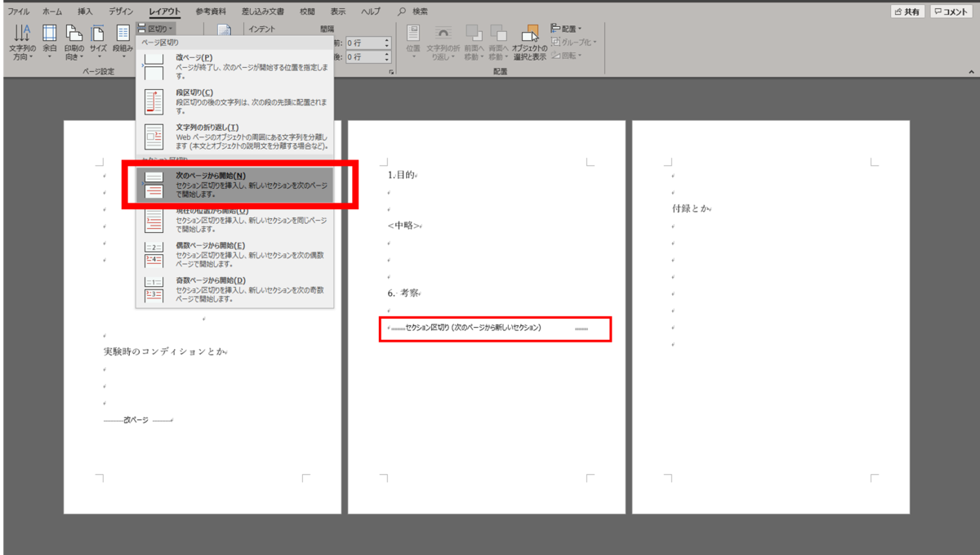Open オブジェクトの選択と表示 selection pane
The height and width of the screenshot is (555, 980).
(x=530, y=43)
